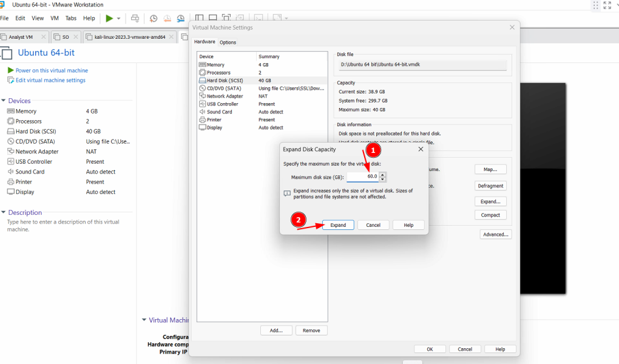Click Expand in Expand Disk Capacity dialog
The image size is (619, 364).
coord(338,225)
